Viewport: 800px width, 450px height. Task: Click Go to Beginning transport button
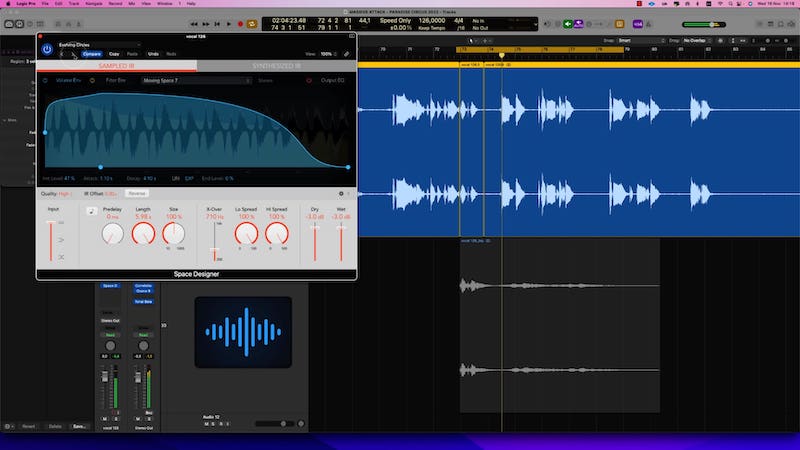click(x=217, y=24)
